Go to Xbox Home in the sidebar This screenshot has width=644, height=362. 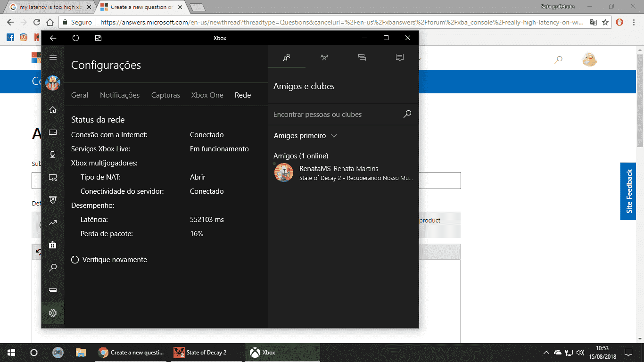(53, 110)
